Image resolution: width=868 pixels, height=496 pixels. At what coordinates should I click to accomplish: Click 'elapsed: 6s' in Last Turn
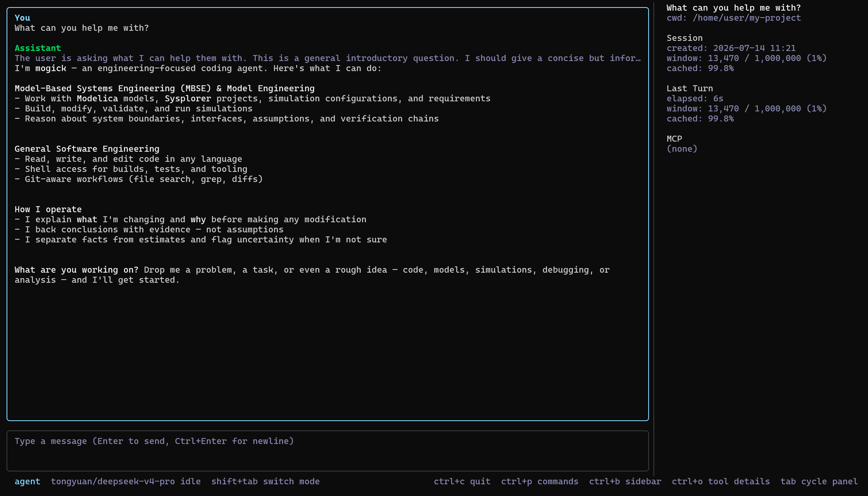(x=695, y=98)
